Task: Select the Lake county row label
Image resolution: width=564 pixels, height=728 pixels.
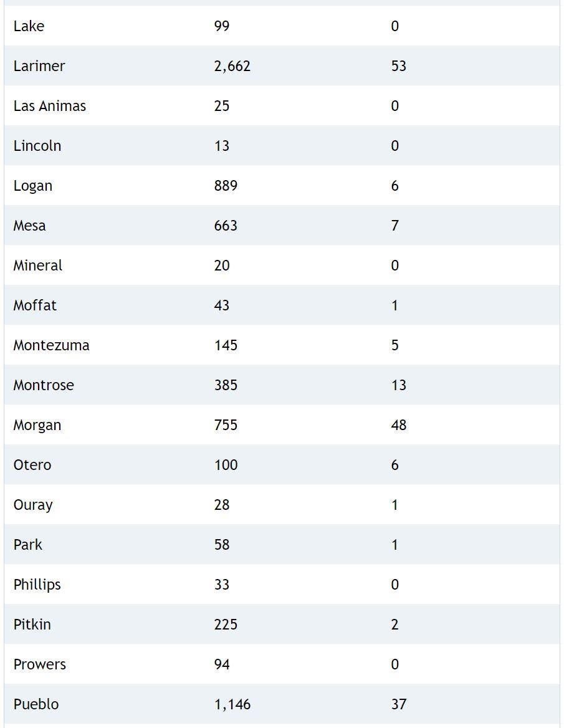Action: (x=29, y=26)
